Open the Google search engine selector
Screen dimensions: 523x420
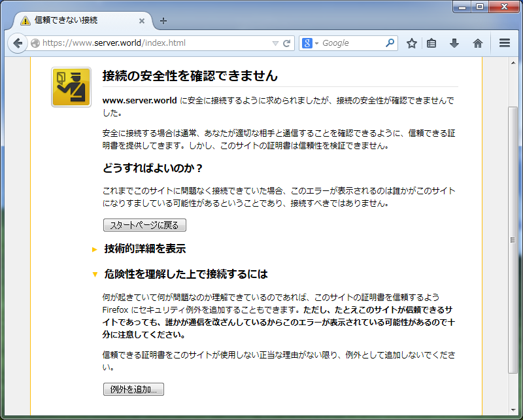tap(310, 43)
